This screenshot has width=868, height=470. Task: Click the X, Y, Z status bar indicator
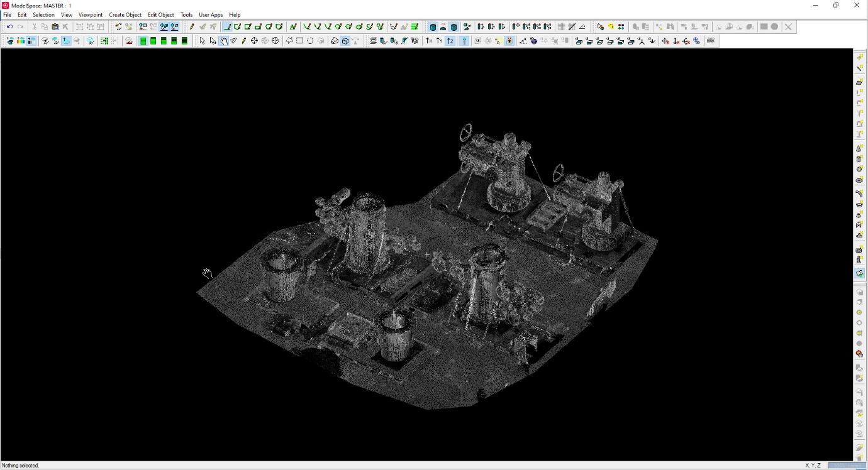[x=813, y=466]
